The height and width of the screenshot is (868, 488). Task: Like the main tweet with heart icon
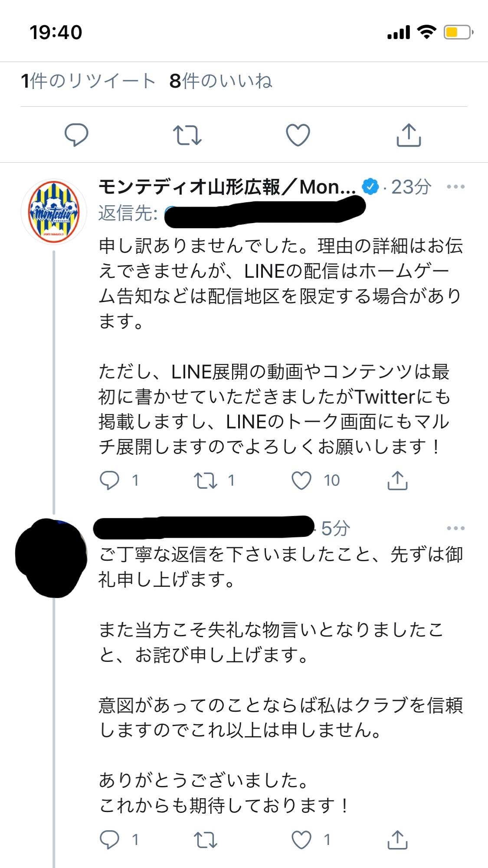pyautogui.click(x=298, y=135)
